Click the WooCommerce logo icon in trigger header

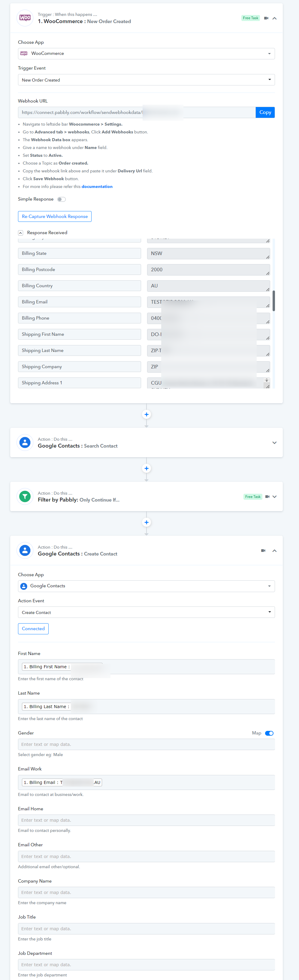[x=25, y=18]
